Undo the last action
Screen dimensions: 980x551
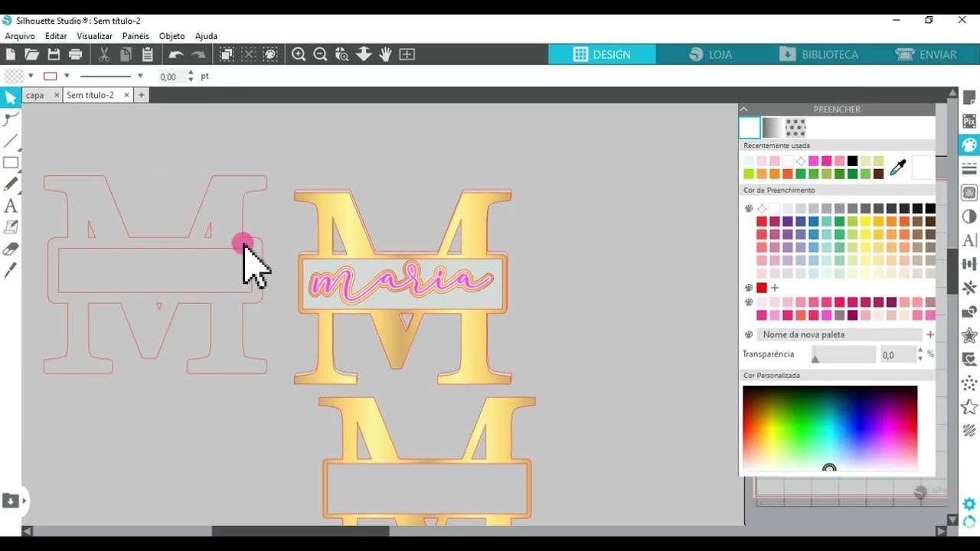[176, 54]
